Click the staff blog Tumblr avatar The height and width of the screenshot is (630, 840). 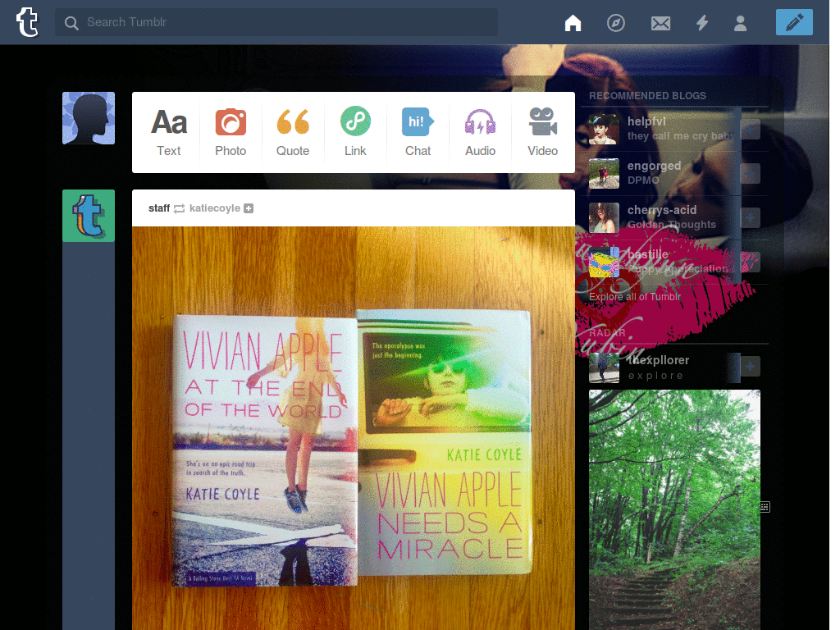click(89, 216)
